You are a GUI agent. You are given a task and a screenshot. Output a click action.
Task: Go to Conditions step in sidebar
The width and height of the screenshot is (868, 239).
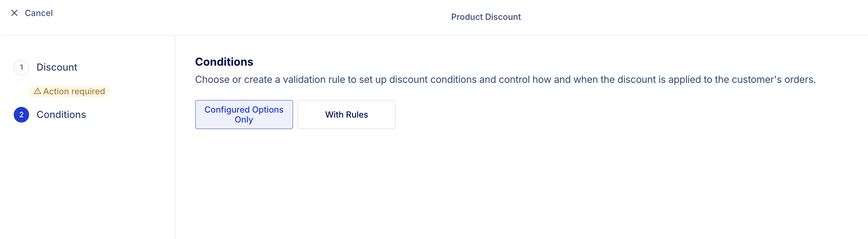pyautogui.click(x=61, y=115)
